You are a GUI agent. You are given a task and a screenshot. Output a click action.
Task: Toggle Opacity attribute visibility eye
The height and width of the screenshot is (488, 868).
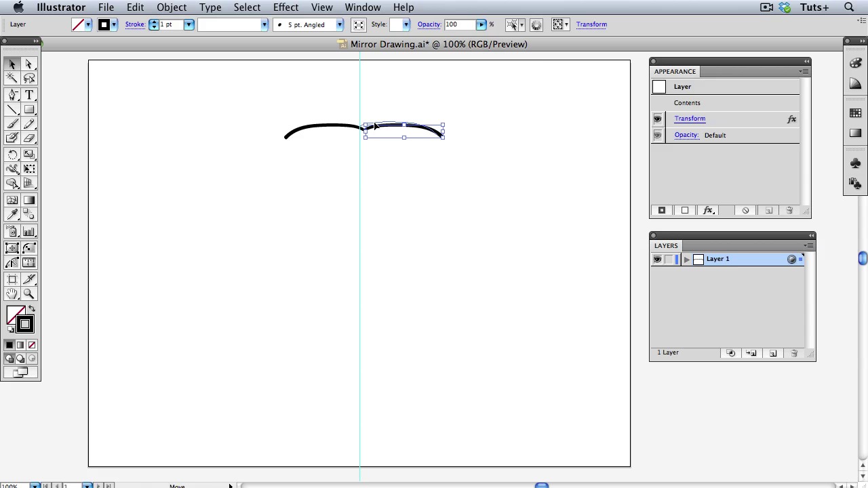[x=657, y=136]
